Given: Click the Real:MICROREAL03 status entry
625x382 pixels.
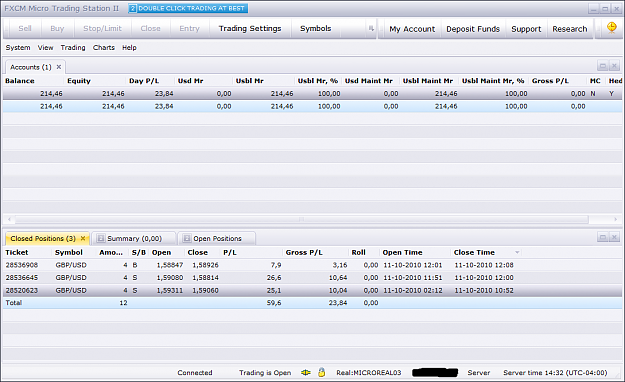Looking at the screenshot, I should coord(369,373).
